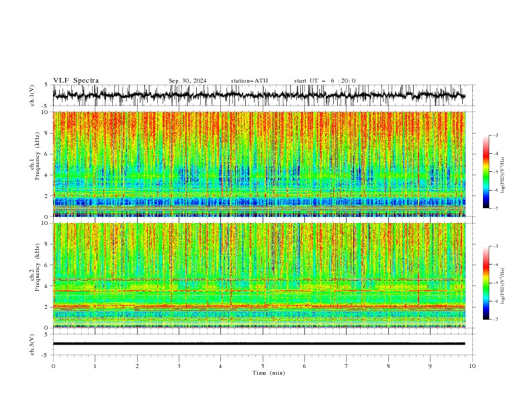
Task: Click the ch.1 colorbar "log(PSD)(V²/Hz)" label
Action: tap(502, 175)
